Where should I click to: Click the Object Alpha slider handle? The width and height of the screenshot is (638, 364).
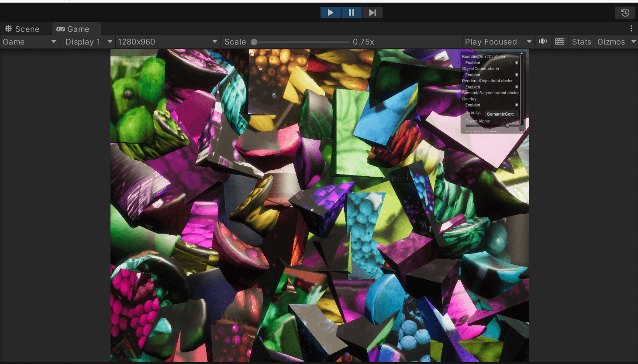coord(507,126)
